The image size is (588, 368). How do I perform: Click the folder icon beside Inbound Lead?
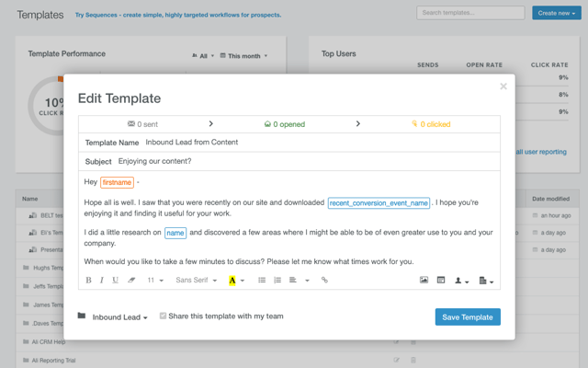pos(82,316)
